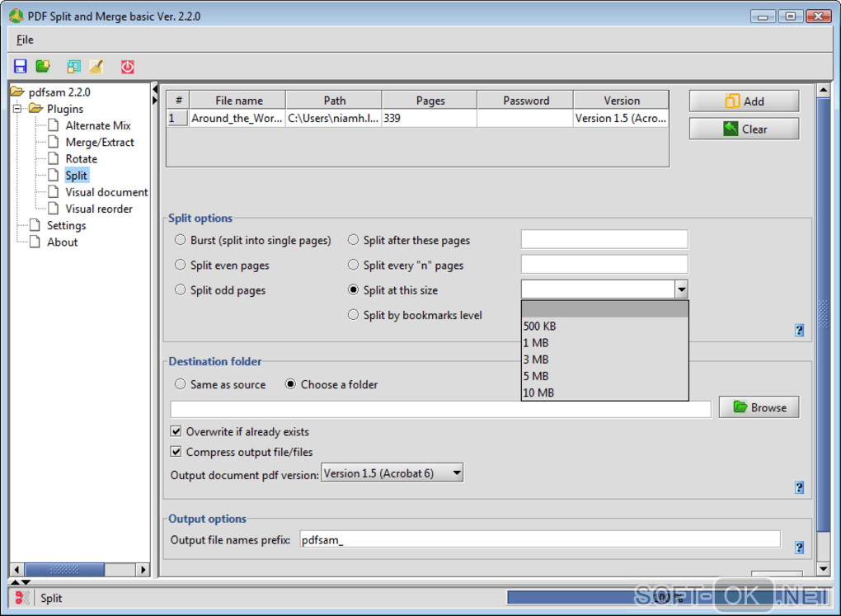The image size is (841, 616).
Task: Click help icon in Destination folder section
Action: click(x=799, y=487)
